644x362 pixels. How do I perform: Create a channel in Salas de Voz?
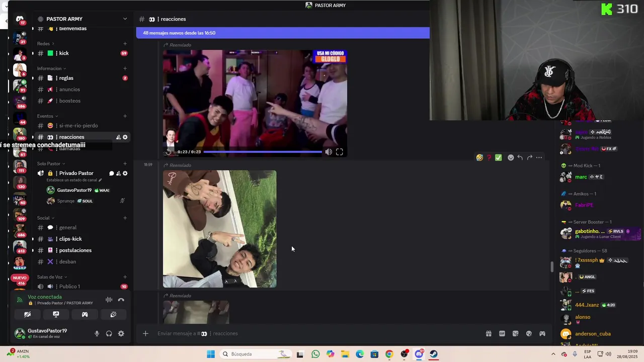(x=125, y=277)
